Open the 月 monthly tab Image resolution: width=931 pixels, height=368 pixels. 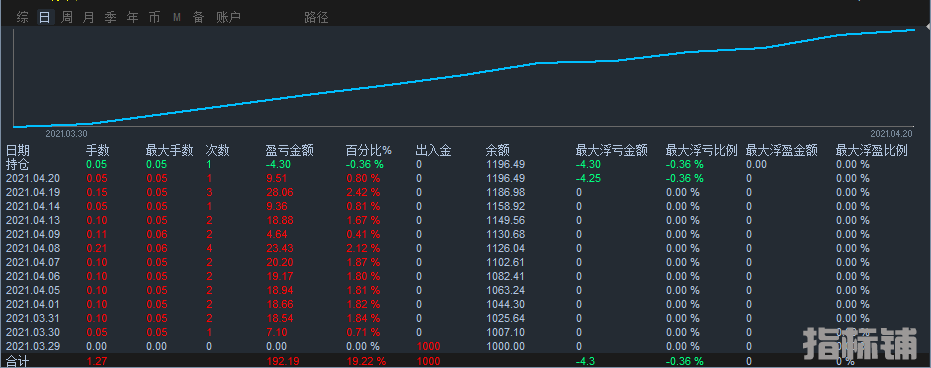[x=88, y=18]
